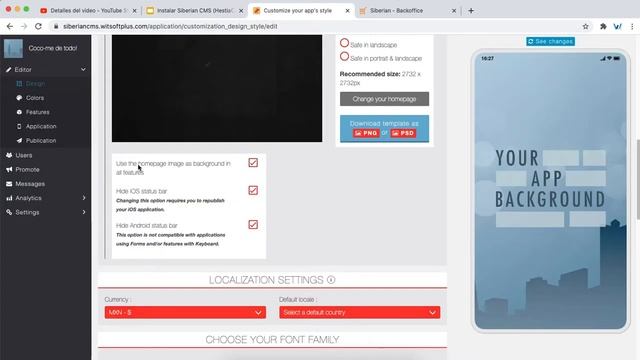Click the browser forward arrow

(x=24, y=27)
